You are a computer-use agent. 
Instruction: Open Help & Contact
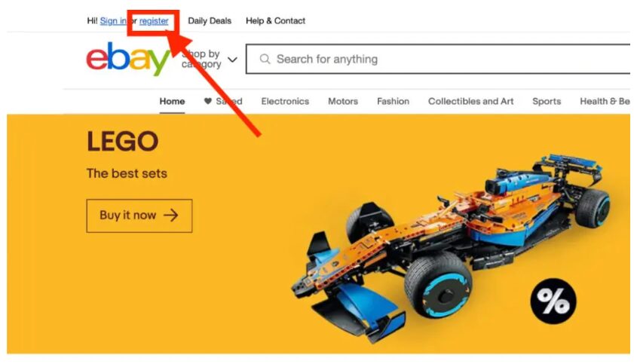click(275, 20)
